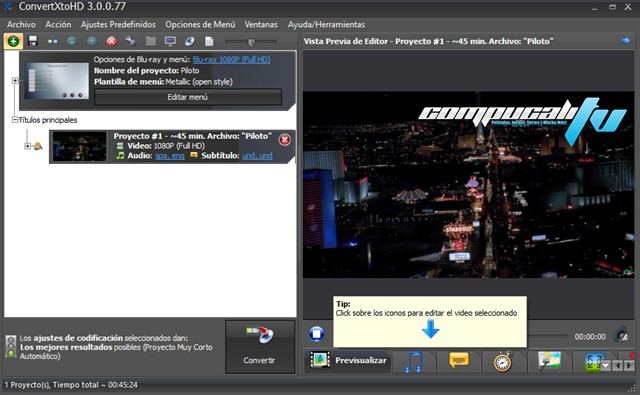Open settings with the wrench icon
Screen dimensions: 640x395
pos(130,41)
